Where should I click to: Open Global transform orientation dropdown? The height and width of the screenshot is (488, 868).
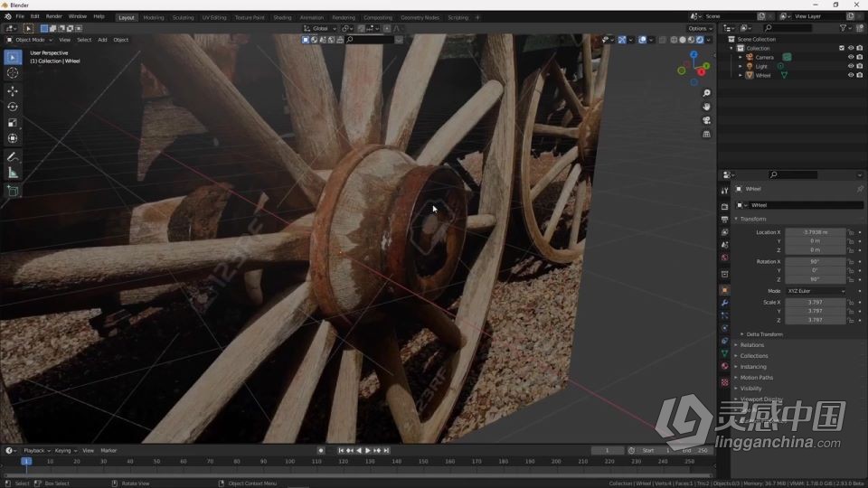point(320,28)
